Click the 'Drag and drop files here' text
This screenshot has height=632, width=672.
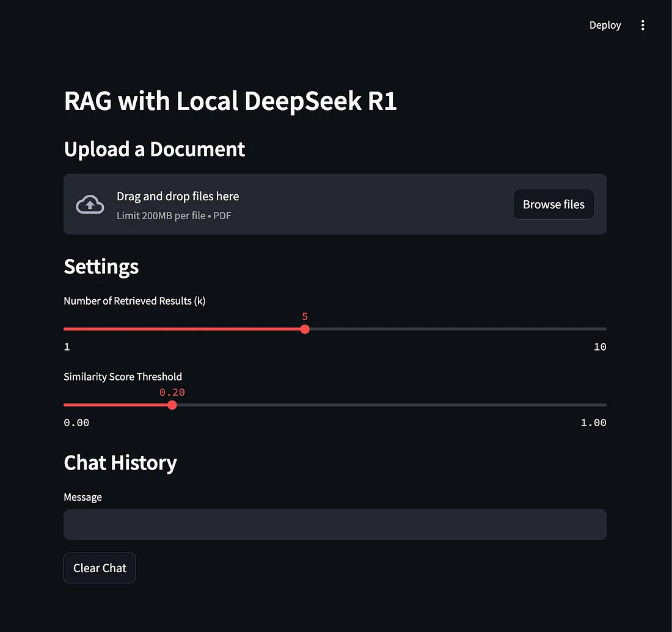[x=178, y=197]
